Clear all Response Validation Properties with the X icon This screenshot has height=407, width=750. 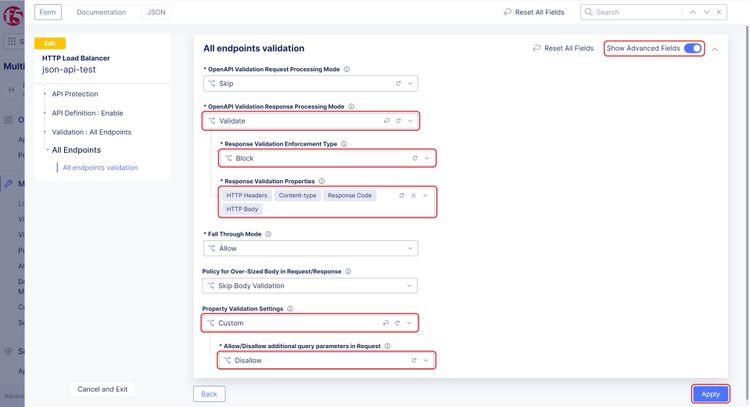point(413,195)
